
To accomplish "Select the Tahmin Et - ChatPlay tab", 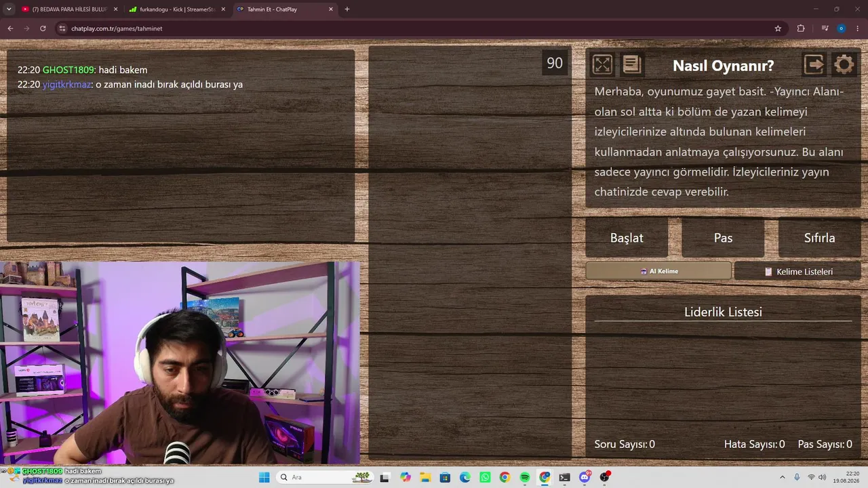I will coord(285,9).
